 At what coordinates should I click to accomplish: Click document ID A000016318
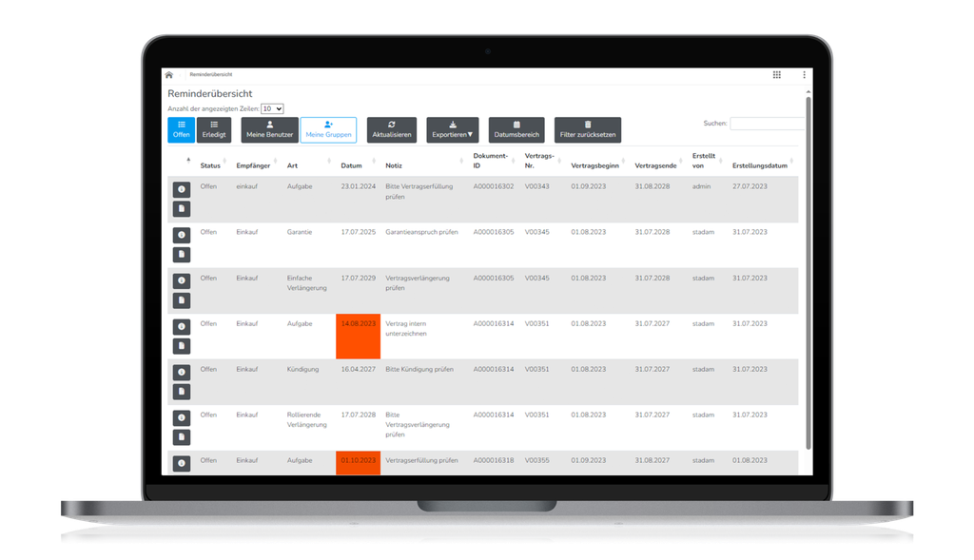[x=494, y=461]
